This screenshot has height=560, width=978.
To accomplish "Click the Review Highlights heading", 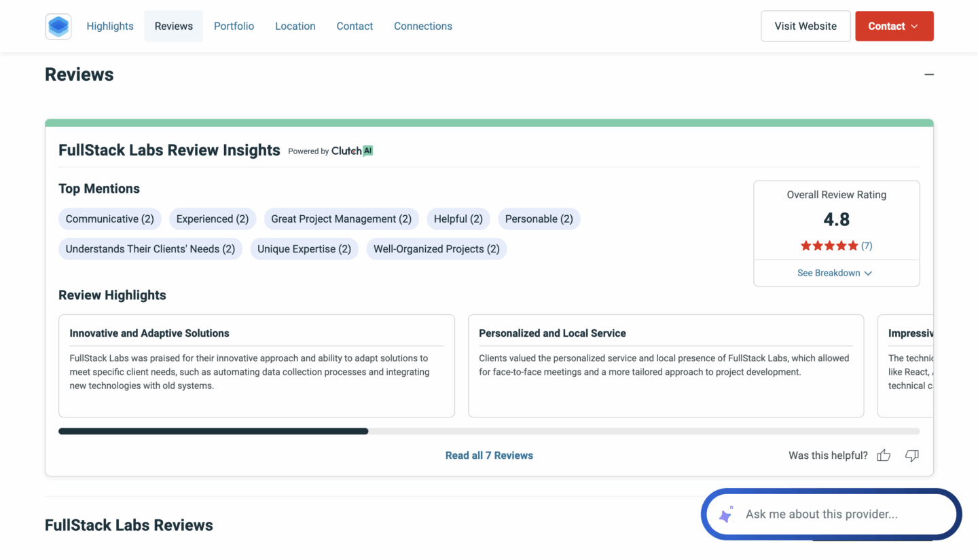I will [112, 295].
